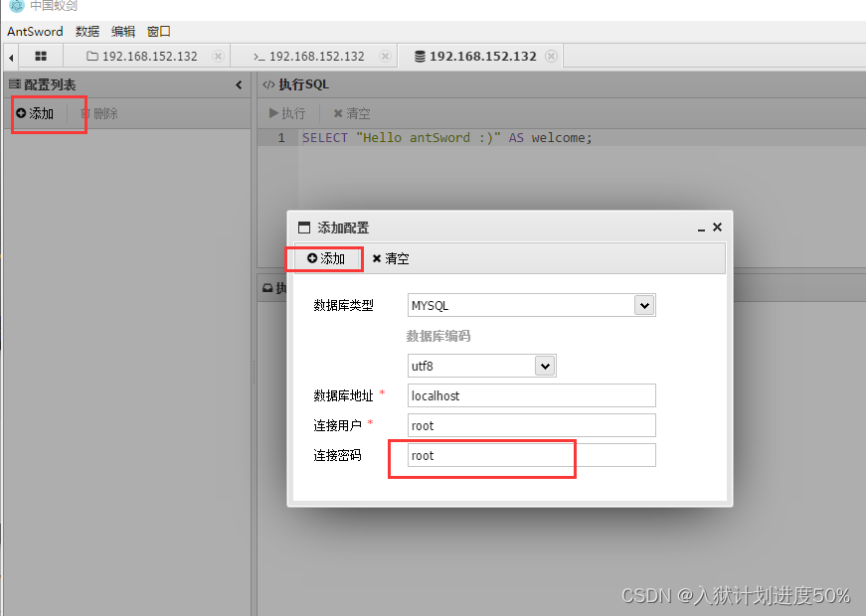Minimize the 添加配置 dialog
The width and height of the screenshot is (866, 616).
(x=701, y=228)
